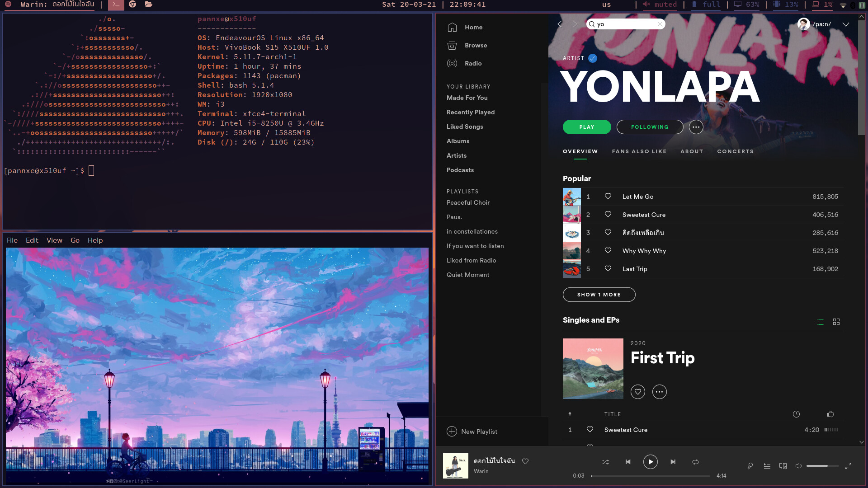Open the Quiet Moment playlist

click(468, 275)
